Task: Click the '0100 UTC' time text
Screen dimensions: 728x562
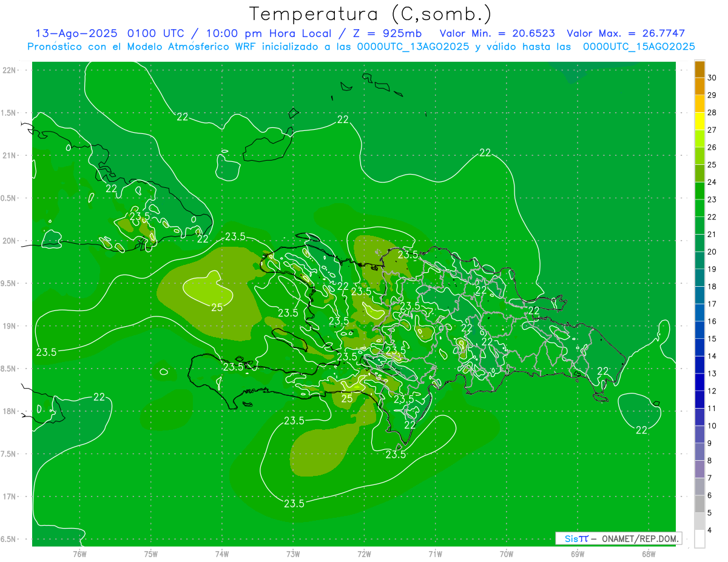Action: coord(157,33)
